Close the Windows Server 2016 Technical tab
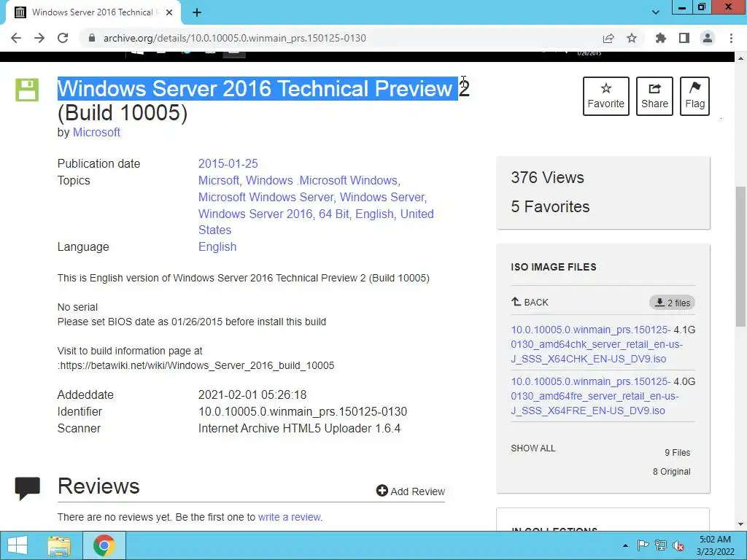 click(x=169, y=13)
